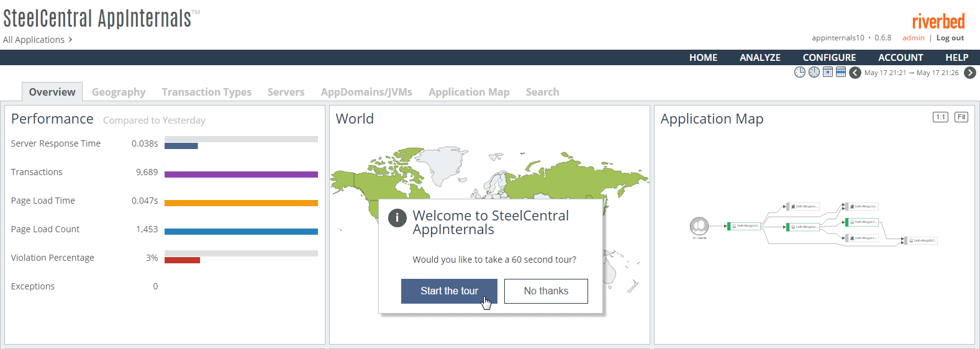Go to next time range arrow
Screen dimensions: 980x349
click(970, 73)
